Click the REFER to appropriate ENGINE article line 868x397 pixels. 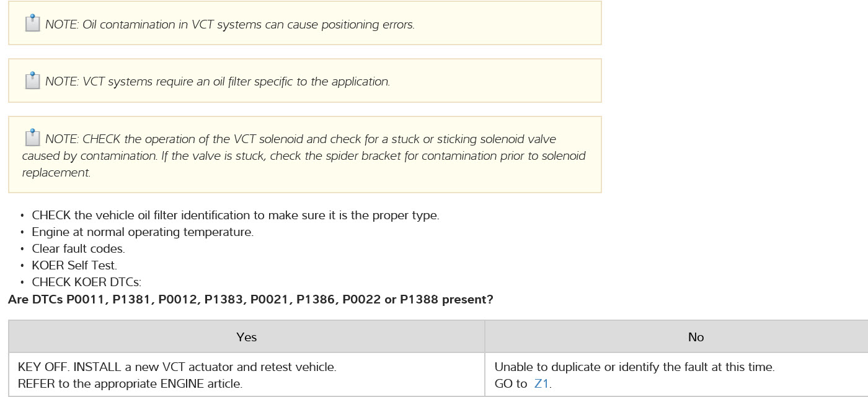pyautogui.click(x=130, y=383)
